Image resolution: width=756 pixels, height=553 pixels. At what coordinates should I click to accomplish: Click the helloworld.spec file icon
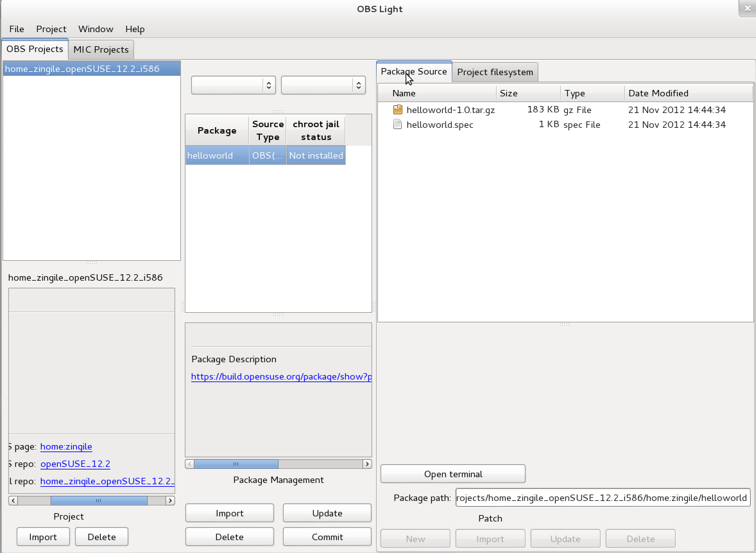coord(397,125)
